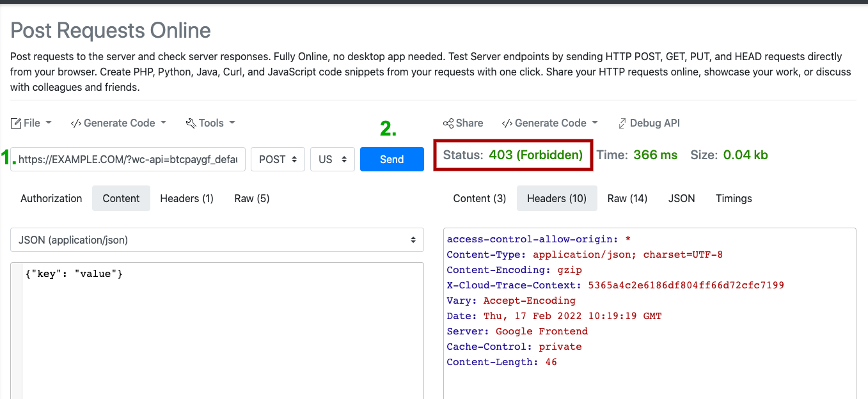868x399 pixels.
Task: Open the POST method selector
Action: (x=278, y=159)
